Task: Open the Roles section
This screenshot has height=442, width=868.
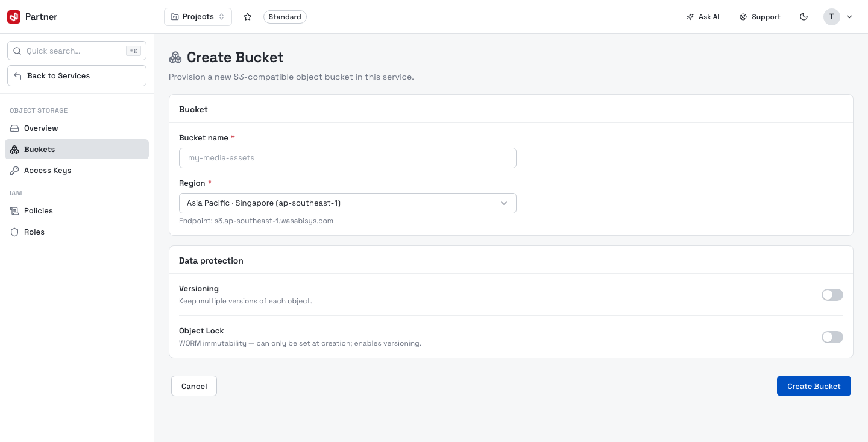Action: (77, 232)
